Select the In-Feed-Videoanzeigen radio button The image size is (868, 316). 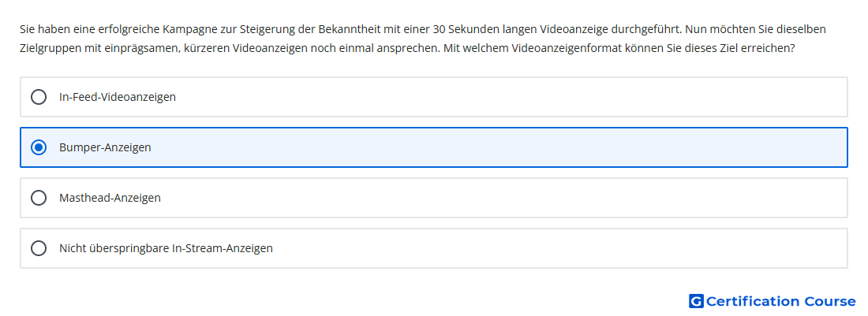pyautogui.click(x=39, y=97)
